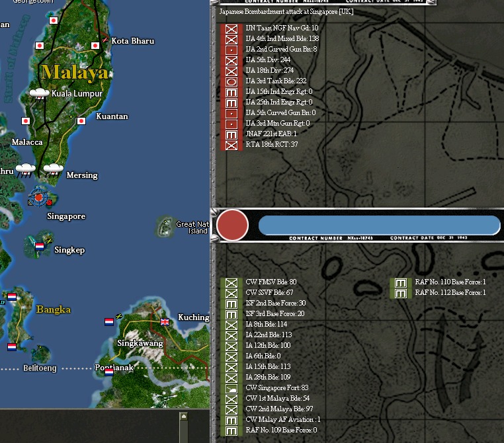504x443 pixels.
Task: Click the IA 8th Bde: 114 text row
Action: (267, 324)
